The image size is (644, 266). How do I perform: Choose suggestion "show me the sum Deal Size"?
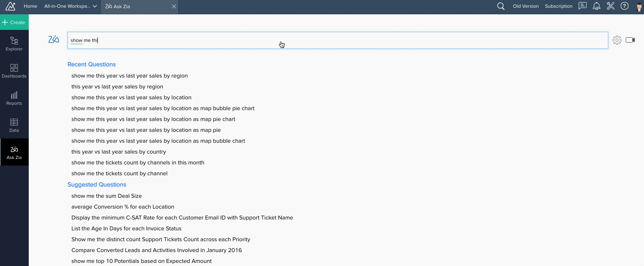106,196
